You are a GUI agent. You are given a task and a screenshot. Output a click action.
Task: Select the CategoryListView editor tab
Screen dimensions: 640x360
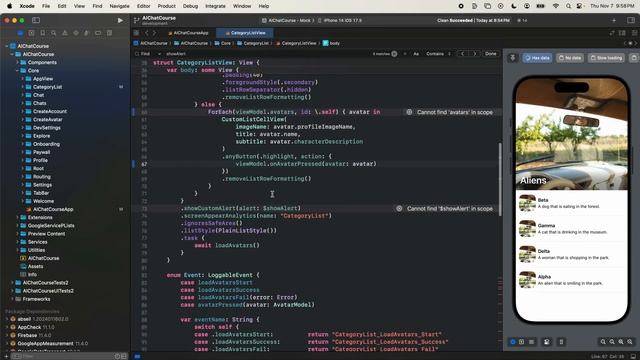click(x=245, y=33)
